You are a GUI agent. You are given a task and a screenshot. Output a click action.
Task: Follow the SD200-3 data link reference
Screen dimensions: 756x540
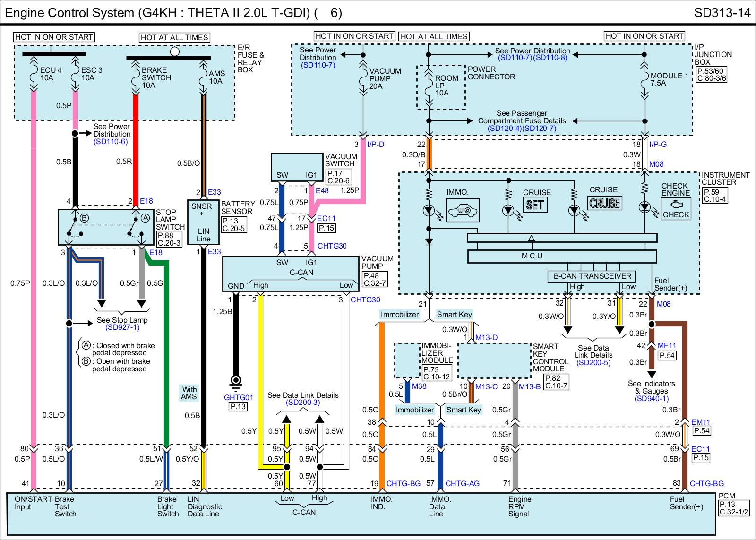pos(303,403)
